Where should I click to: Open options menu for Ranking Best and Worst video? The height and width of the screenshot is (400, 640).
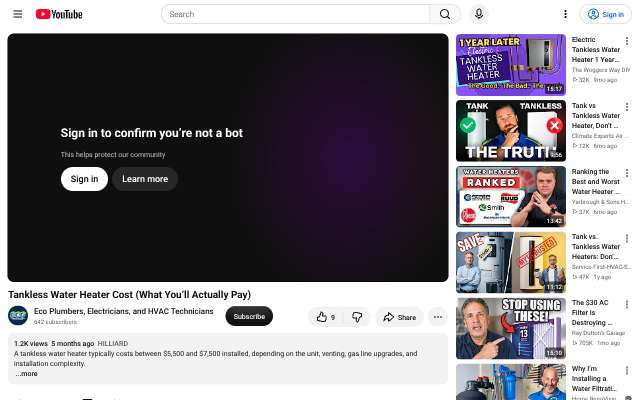click(x=627, y=173)
